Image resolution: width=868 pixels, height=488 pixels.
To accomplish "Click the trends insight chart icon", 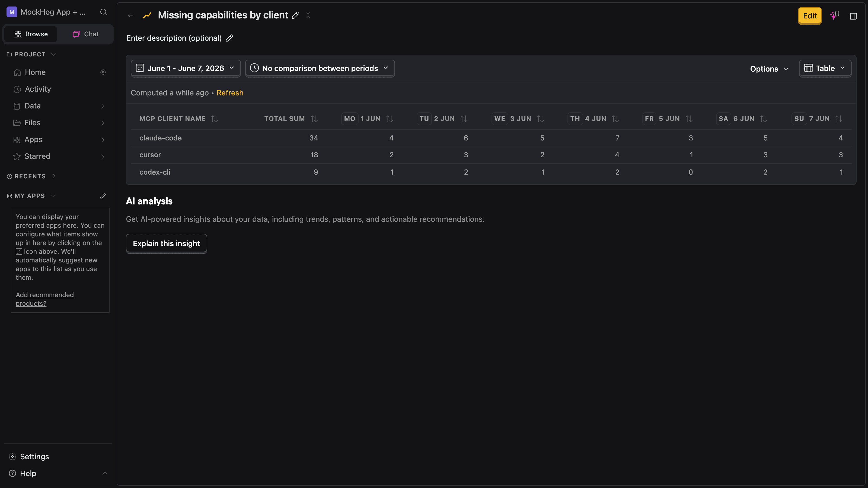I will pos(147,15).
